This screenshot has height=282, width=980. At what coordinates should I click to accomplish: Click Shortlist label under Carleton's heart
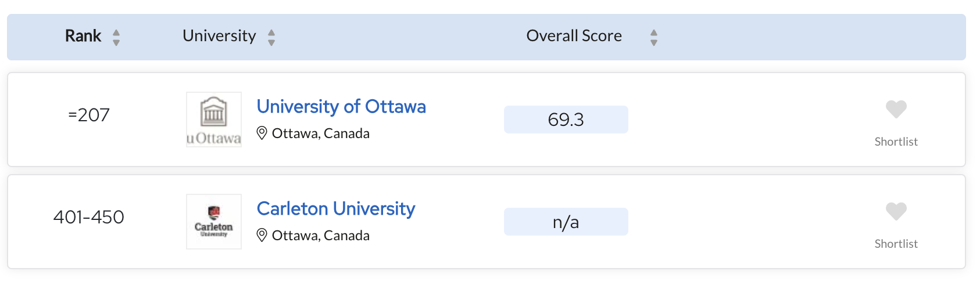tap(896, 244)
